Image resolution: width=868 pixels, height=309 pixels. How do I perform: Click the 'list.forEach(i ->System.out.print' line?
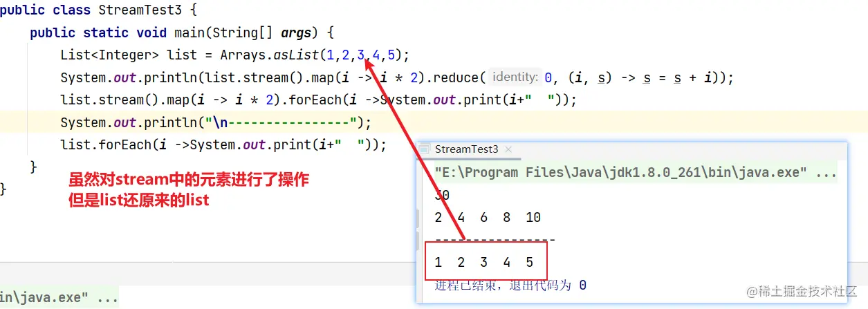click(223, 144)
